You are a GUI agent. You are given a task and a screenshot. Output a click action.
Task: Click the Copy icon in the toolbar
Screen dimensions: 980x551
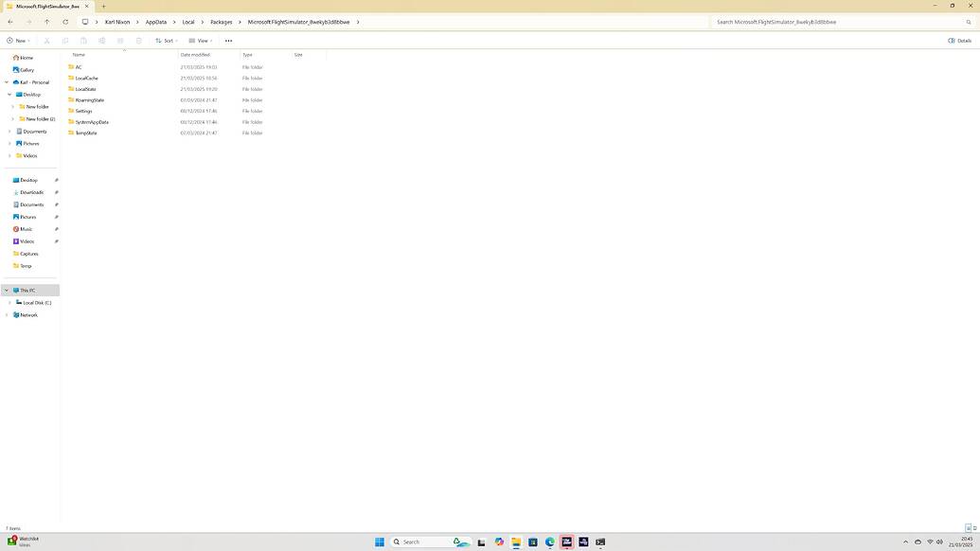click(64, 41)
